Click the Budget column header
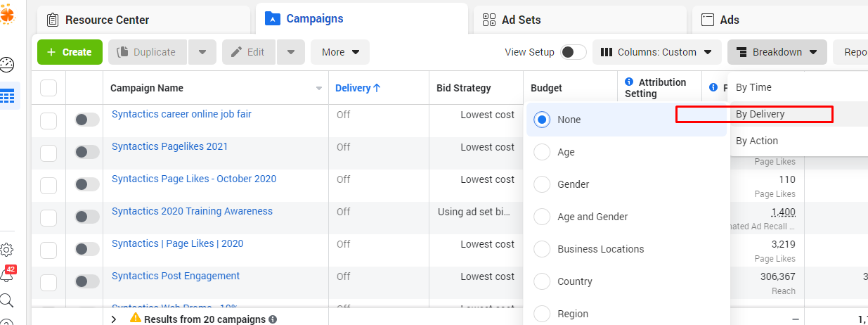Viewport: 868px width, 325px height. [546, 88]
